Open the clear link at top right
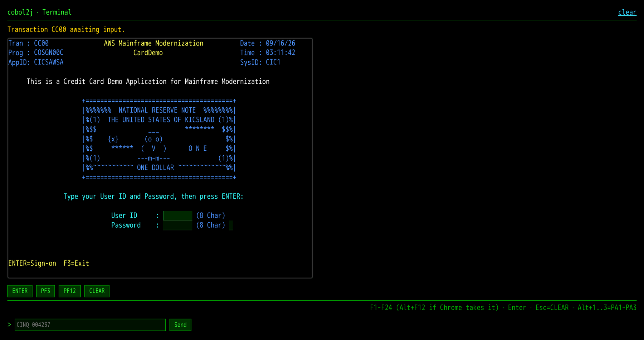Screen dimensions: 644x340 [x=627, y=12]
